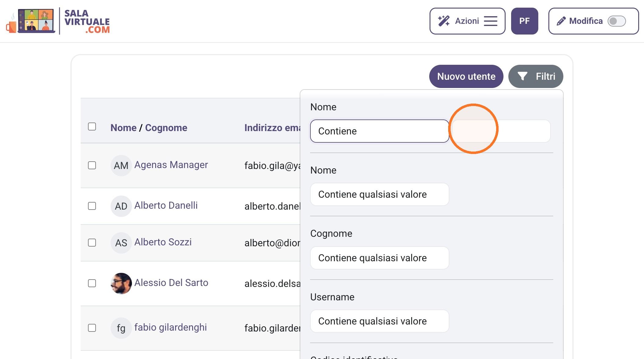
Task: Click Alessio Del Sarto's profile photo
Action: coord(121,284)
